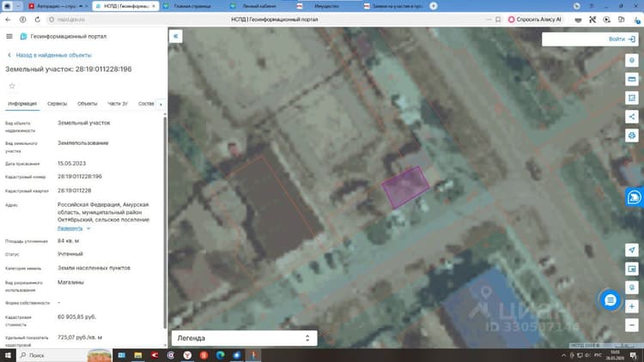Show more tabs with the right arrow
Screen dimensions: 644x362
click(161, 105)
